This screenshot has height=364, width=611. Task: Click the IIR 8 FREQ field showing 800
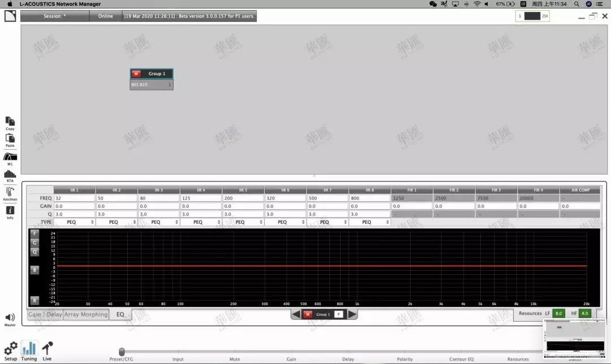pyautogui.click(x=370, y=198)
